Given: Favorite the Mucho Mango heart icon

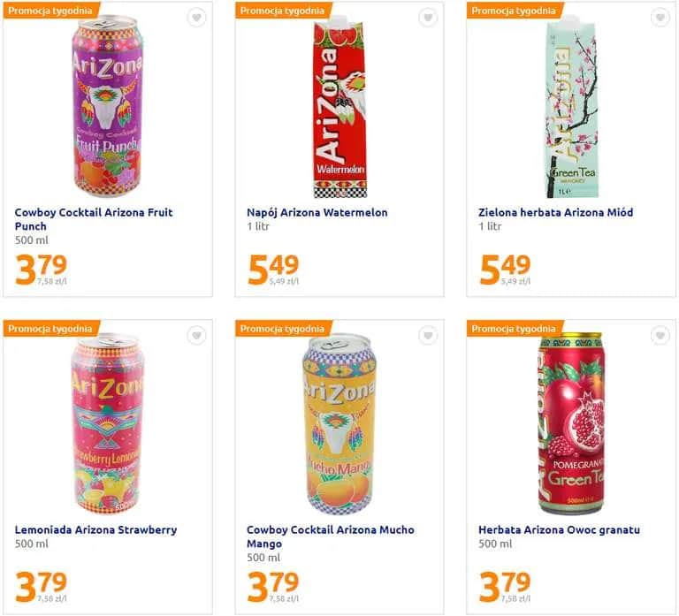Looking at the screenshot, I should coord(428,336).
